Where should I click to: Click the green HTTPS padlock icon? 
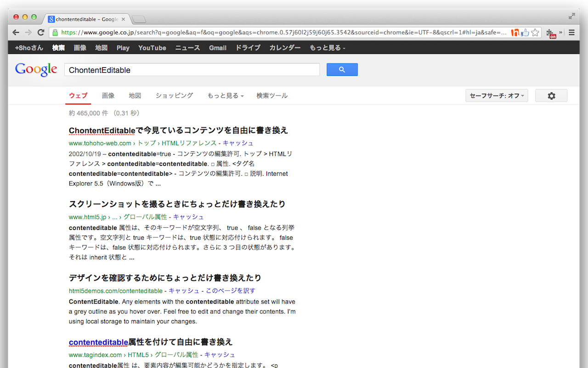coord(55,33)
